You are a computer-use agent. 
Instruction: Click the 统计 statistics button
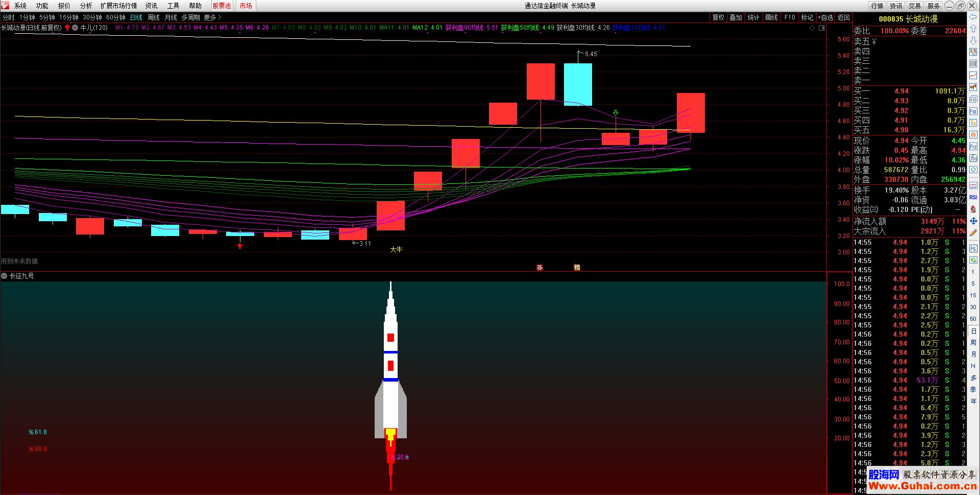[x=754, y=17]
